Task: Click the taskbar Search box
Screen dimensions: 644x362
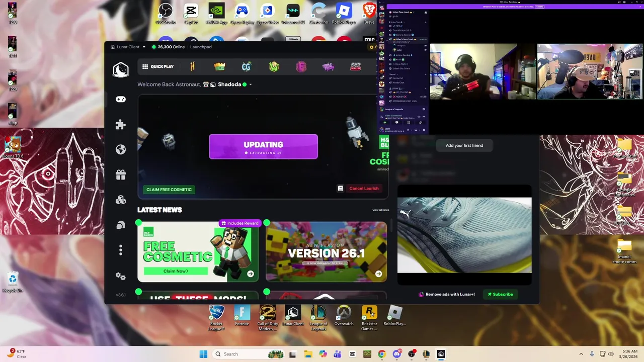Action: pos(248,354)
